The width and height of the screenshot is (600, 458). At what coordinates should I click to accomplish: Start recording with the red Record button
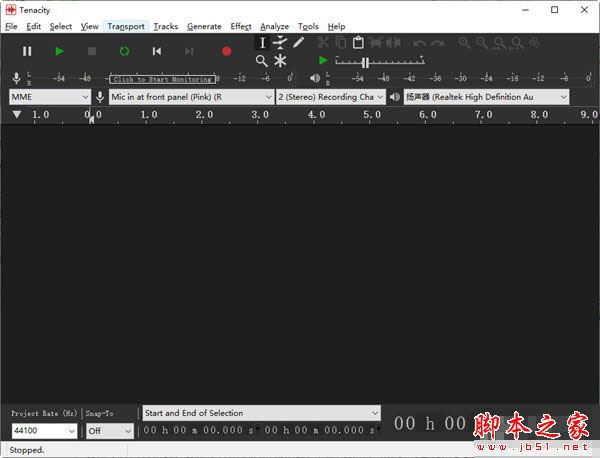coord(227,51)
